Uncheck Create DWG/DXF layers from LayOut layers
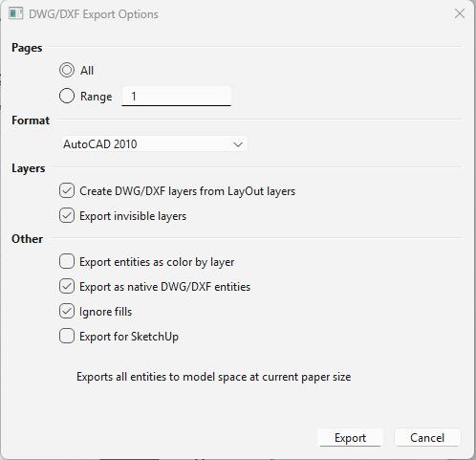Image resolution: width=476 pixels, height=460 pixels. 67,190
